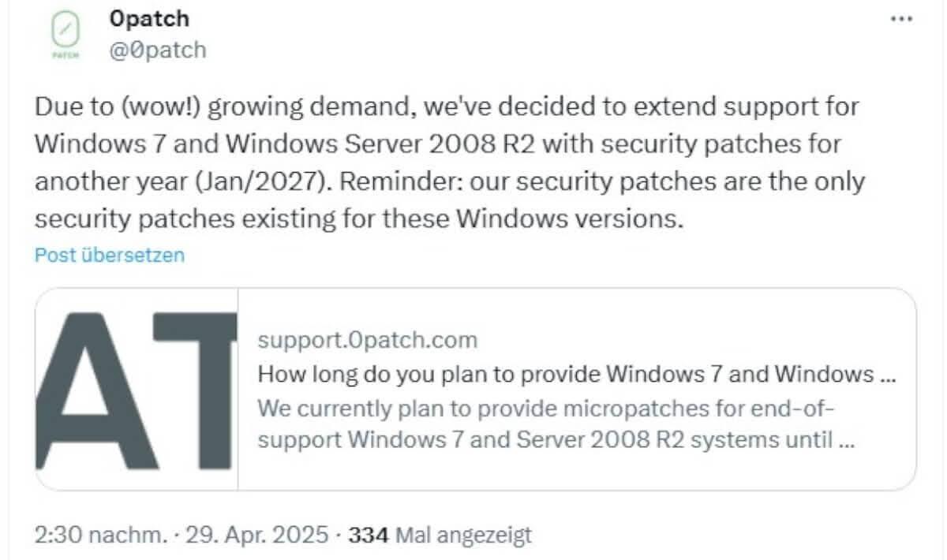Click the 'Windows Server 2008 R2' tweet line
Viewport: 947px width, 560px height.
438,144
